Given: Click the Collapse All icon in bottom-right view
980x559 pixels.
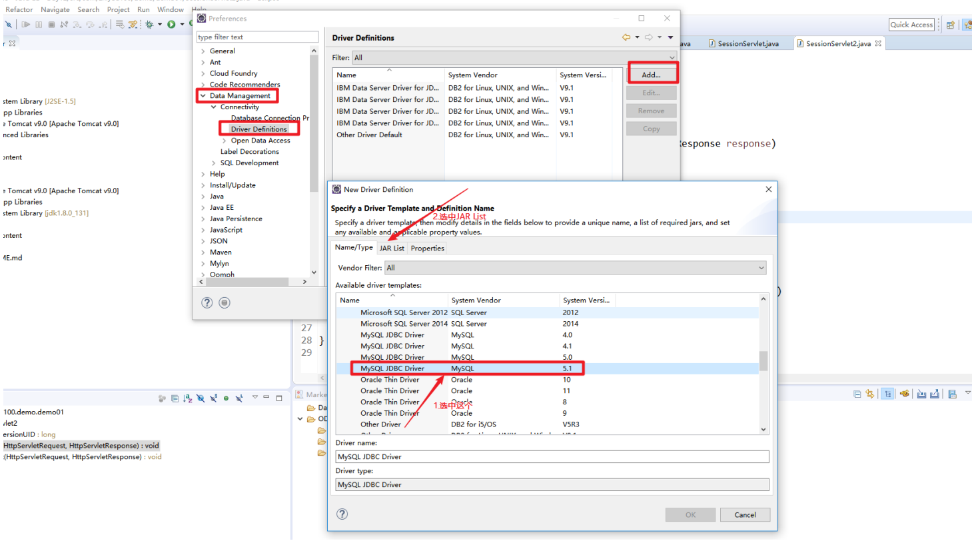Looking at the screenshot, I should pos(857,394).
